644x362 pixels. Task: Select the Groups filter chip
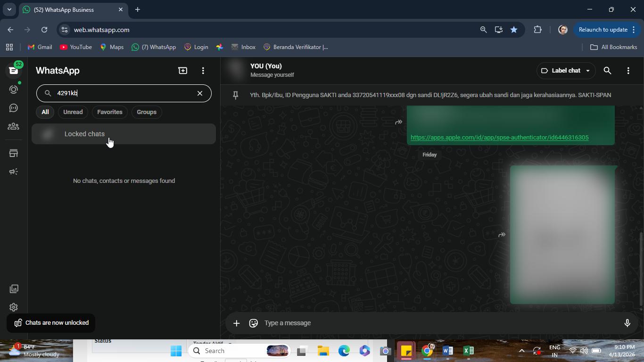click(x=147, y=112)
